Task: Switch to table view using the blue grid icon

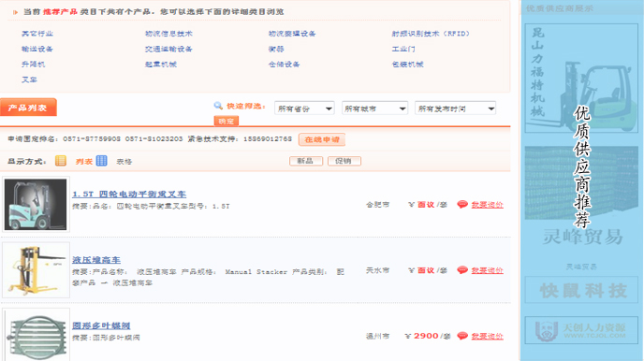Action: 101,161
